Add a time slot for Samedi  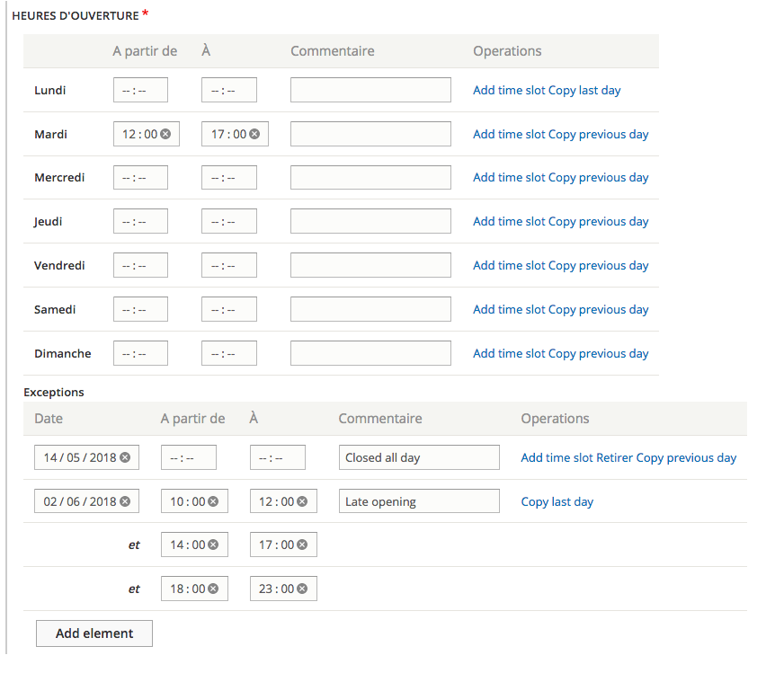pos(509,310)
